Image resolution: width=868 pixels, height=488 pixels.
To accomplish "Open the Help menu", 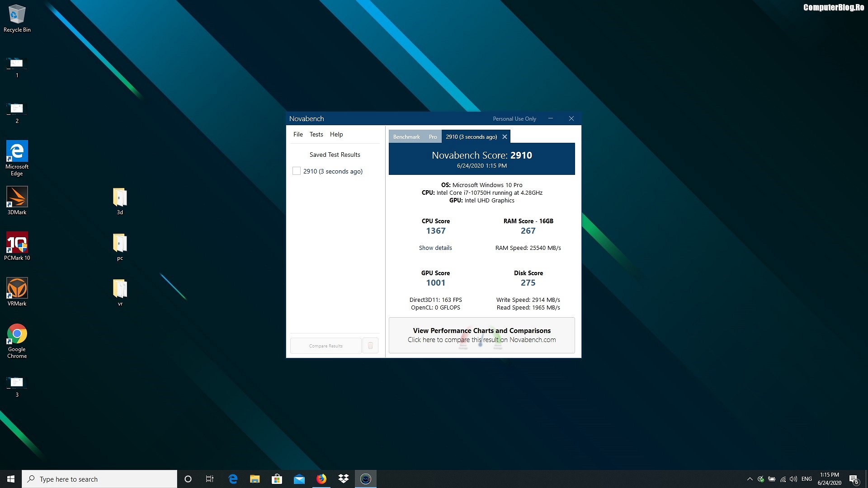I will (336, 134).
